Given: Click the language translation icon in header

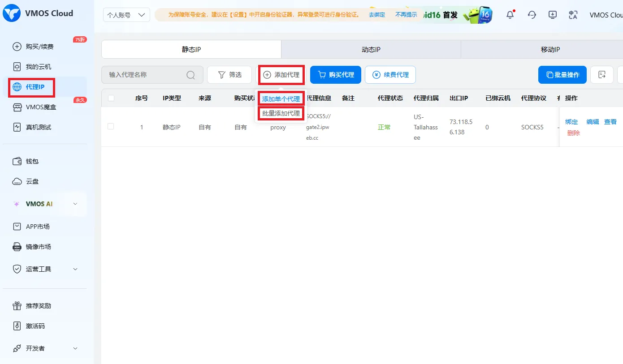Looking at the screenshot, I should coord(573,15).
